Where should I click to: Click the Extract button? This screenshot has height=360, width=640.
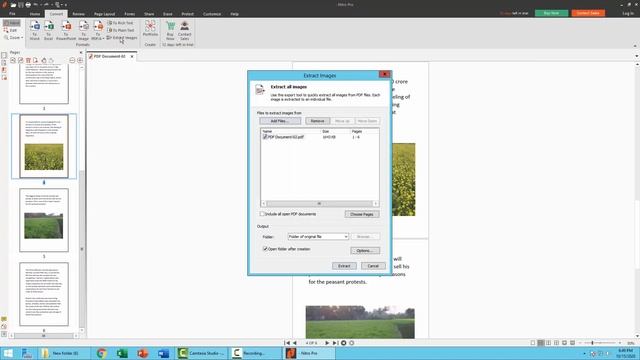pyautogui.click(x=344, y=266)
